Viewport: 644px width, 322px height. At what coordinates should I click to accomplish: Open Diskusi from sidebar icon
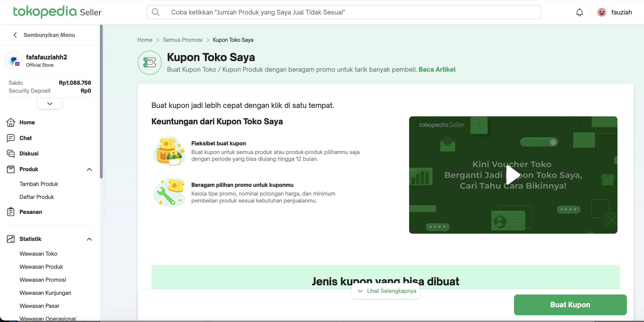11,154
